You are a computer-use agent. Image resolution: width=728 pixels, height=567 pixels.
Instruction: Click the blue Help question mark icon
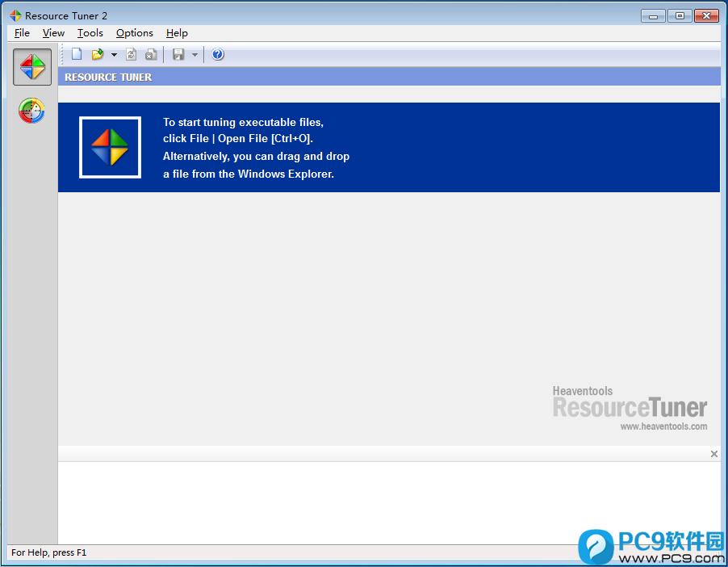click(218, 54)
